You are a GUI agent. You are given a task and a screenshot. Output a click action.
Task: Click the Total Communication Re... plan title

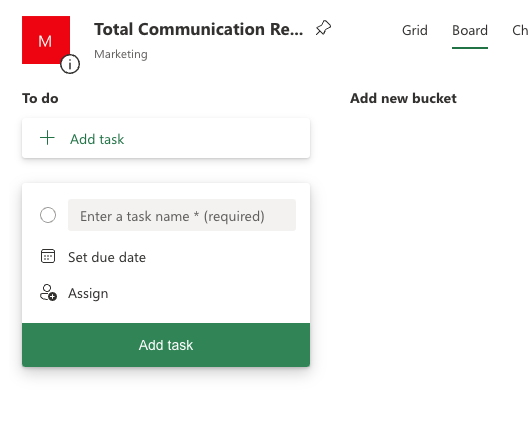(199, 29)
